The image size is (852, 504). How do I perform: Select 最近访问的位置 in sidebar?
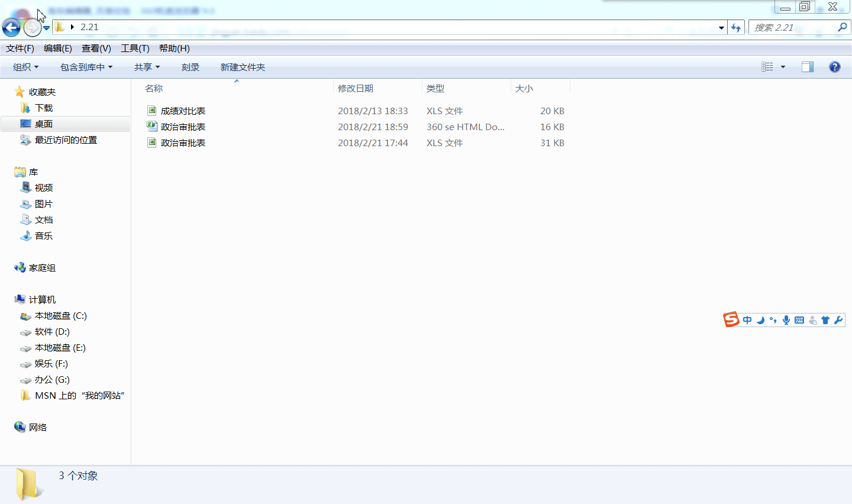click(66, 140)
